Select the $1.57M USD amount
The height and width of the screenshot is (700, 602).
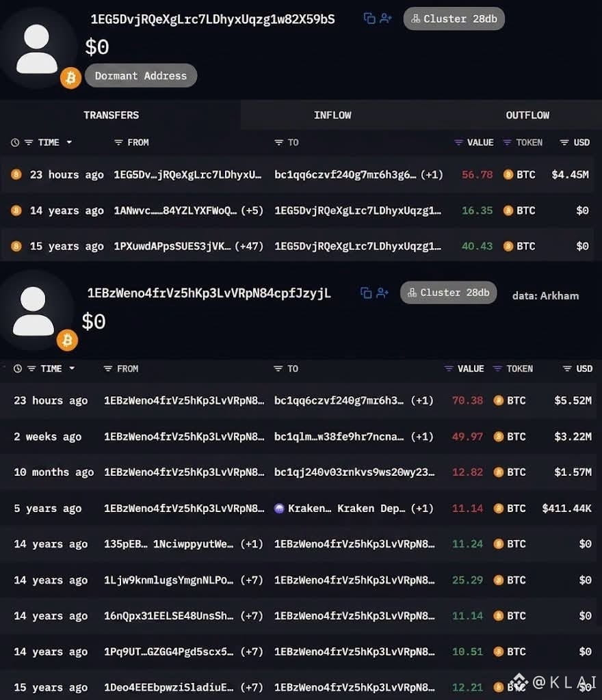pos(573,472)
